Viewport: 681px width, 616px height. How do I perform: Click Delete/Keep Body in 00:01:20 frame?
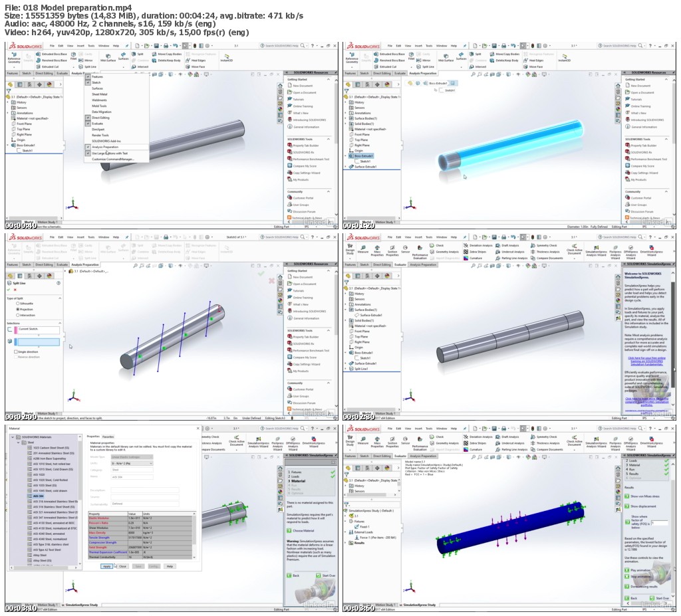[504, 60]
